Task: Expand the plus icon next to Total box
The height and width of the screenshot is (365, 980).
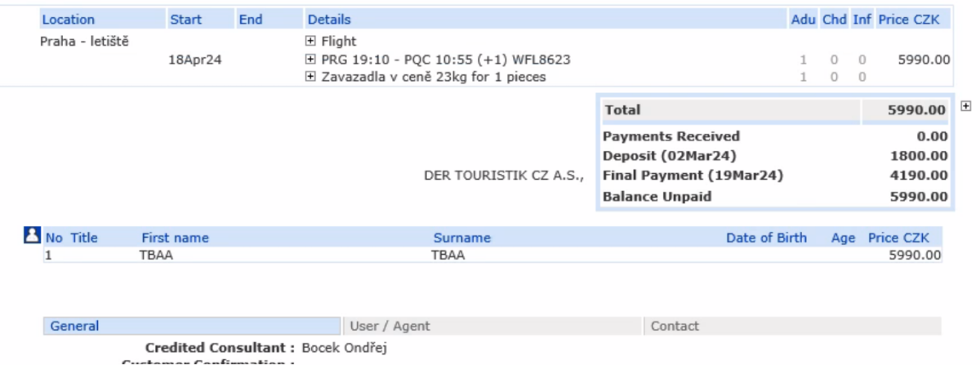Action: [967, 107]
